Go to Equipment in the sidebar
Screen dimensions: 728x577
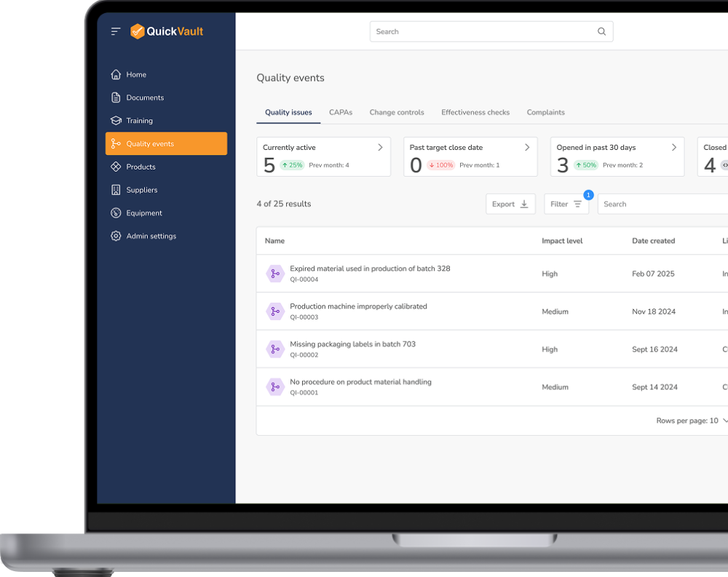pos(143,213)
